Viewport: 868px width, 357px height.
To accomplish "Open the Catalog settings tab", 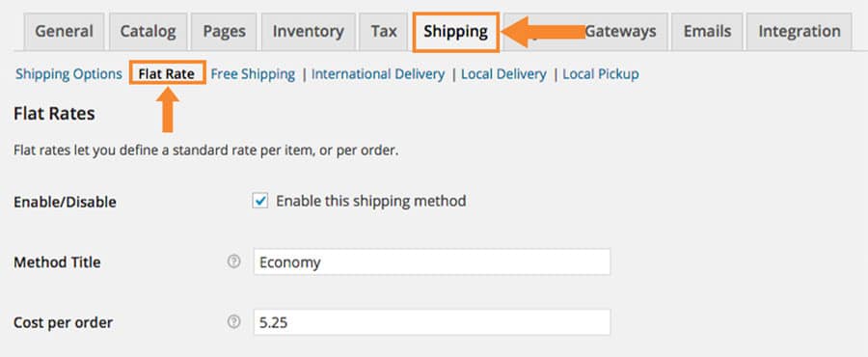I will (148, 32).
